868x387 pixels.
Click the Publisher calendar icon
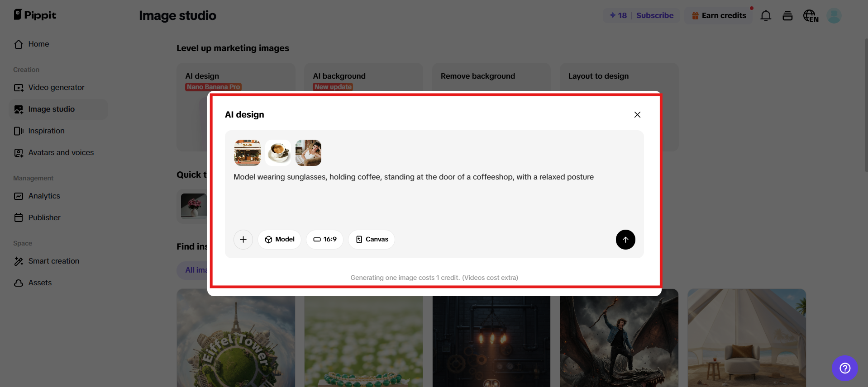point(19,217)
